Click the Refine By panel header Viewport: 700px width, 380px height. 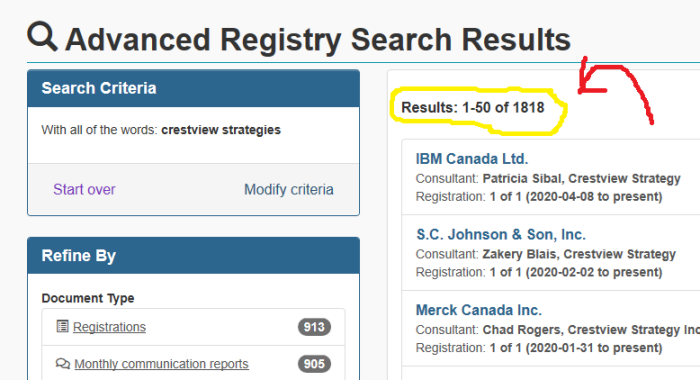click(x=193, y=256)
